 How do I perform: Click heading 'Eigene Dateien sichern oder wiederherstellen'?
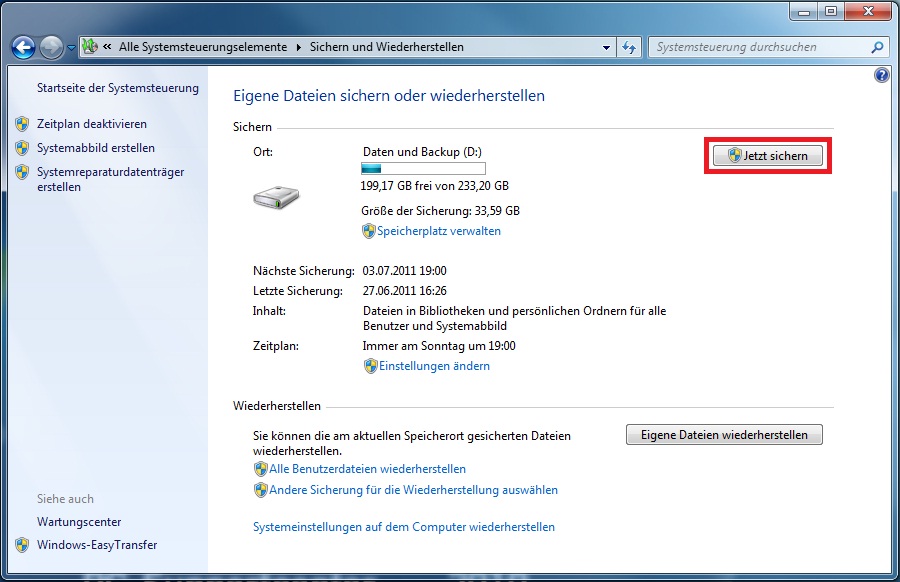point(389,96)
